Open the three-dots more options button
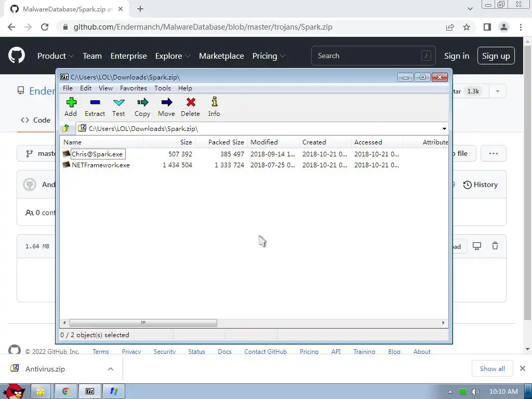Screen dimensions: 532x399 coord(494,154)
